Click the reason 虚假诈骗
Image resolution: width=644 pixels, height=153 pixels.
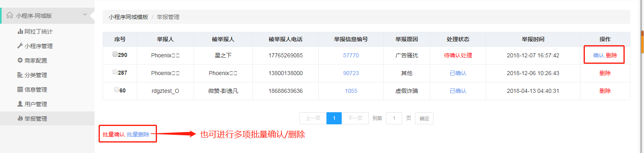tap(407, 91)
